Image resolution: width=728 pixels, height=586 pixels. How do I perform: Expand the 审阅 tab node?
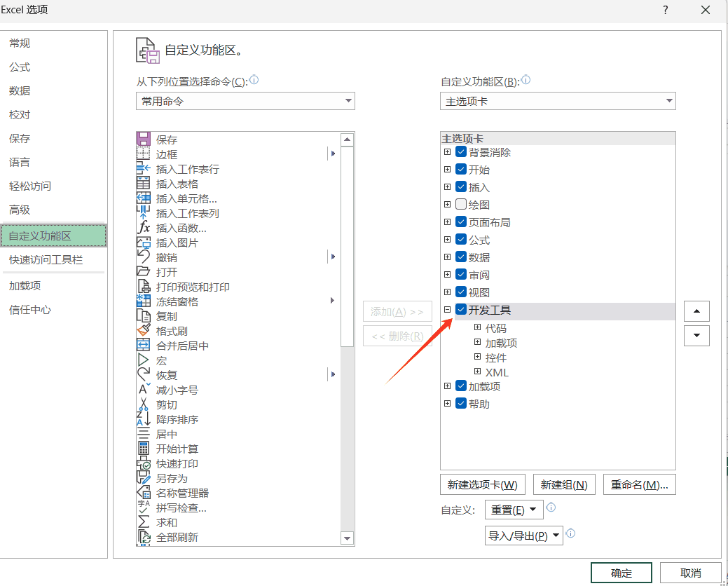point(448,275)
